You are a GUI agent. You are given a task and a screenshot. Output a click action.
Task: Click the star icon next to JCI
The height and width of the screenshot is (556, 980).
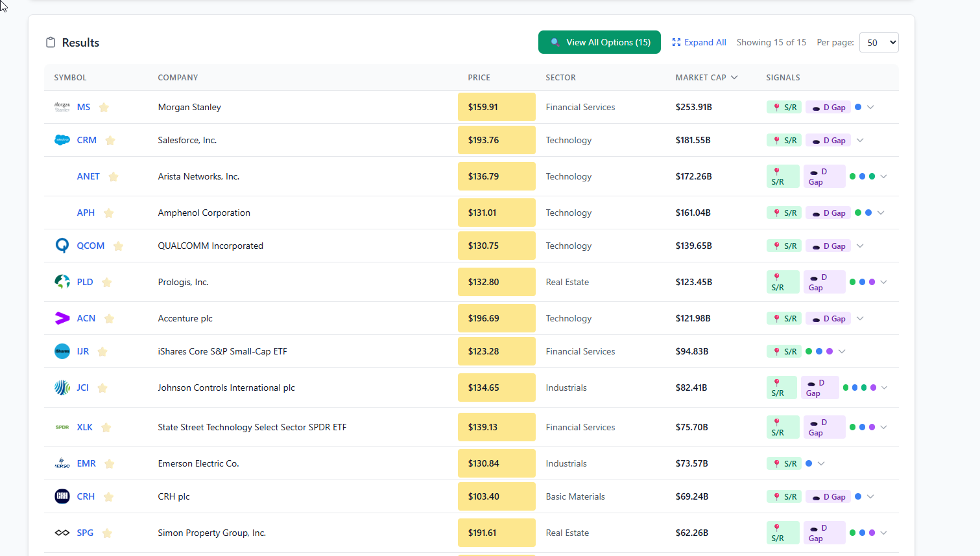102,388
